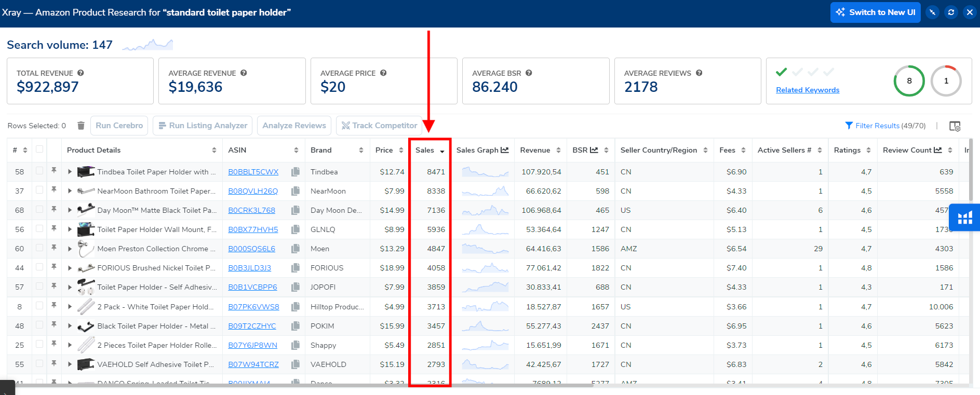Copy ASIN B000SQS6L6 with copy icon
980x395 pixels.
click(296, 249)
